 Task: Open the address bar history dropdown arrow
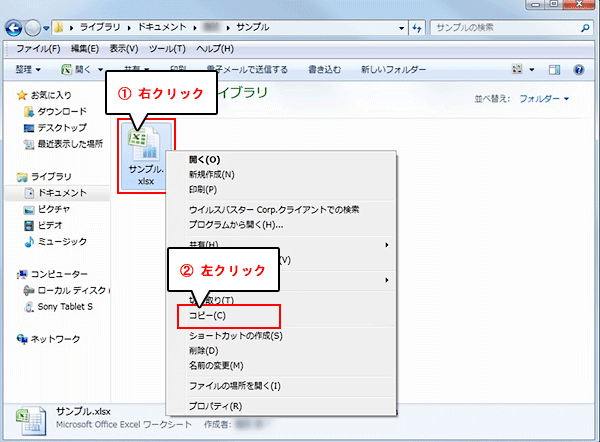pyautogui.click(x=401, y=28)
